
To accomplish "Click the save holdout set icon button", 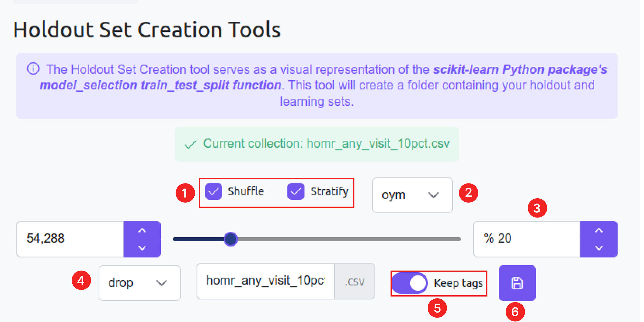I will [x=517, y=283].
